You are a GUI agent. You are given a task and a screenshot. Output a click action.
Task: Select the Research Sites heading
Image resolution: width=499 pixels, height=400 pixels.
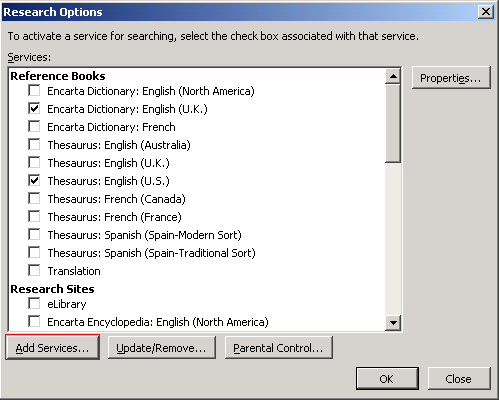point(52,289)
